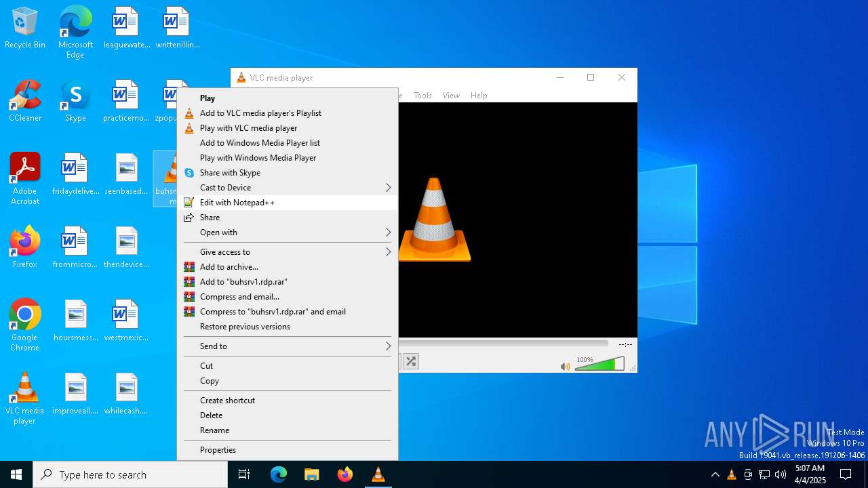
Task: Expand the Send to submenu
Action: [x=288, y=346]
